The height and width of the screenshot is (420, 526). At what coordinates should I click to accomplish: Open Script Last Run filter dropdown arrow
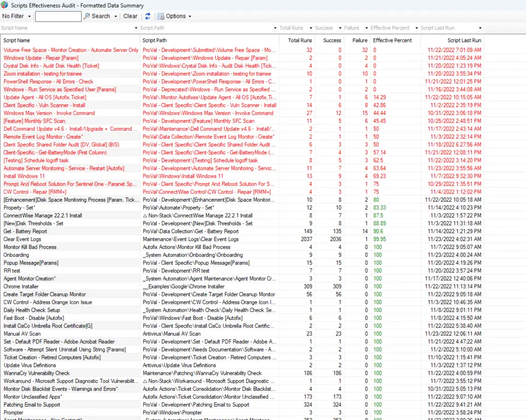(x=480, y=28)
